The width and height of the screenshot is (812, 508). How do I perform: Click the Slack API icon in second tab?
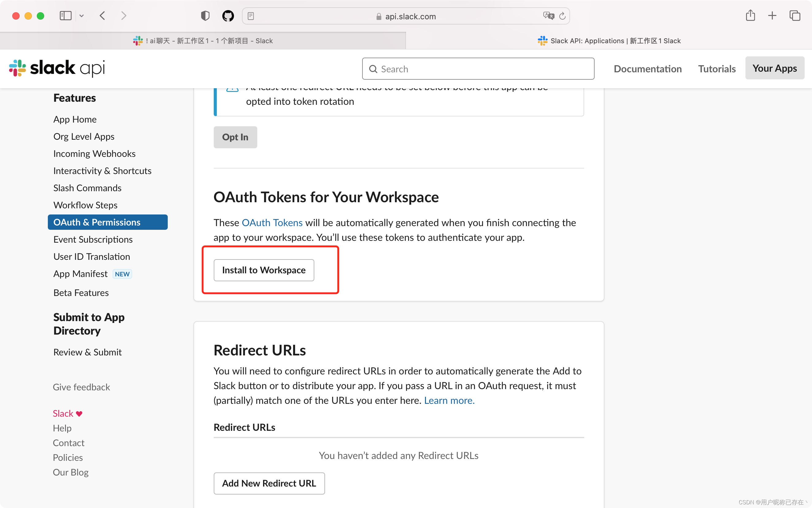point(541,40)
